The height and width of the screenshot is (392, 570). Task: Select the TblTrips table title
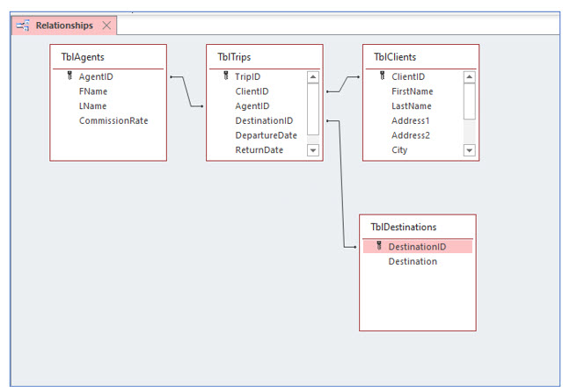pyautogui.click(x=234, y=57)
